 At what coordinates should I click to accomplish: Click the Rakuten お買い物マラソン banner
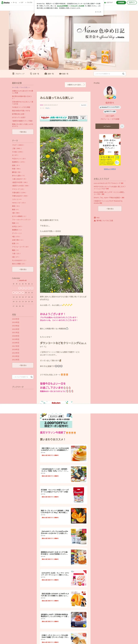point(64,118)
